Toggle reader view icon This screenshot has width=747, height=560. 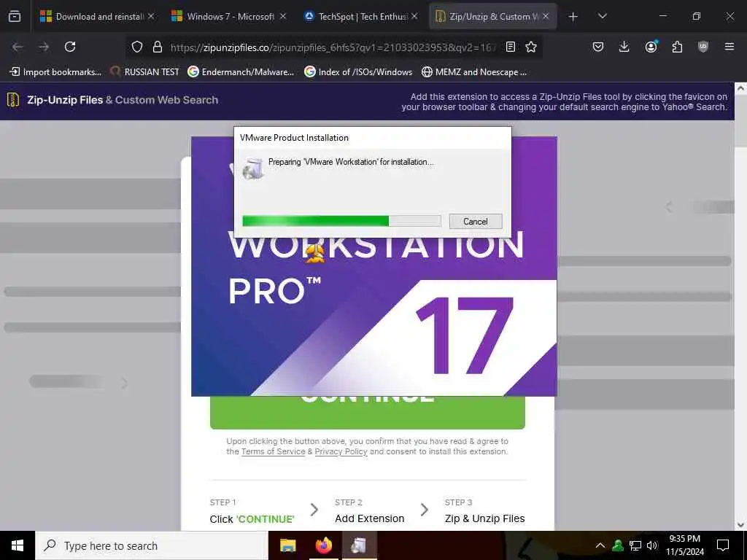point(511,47)
